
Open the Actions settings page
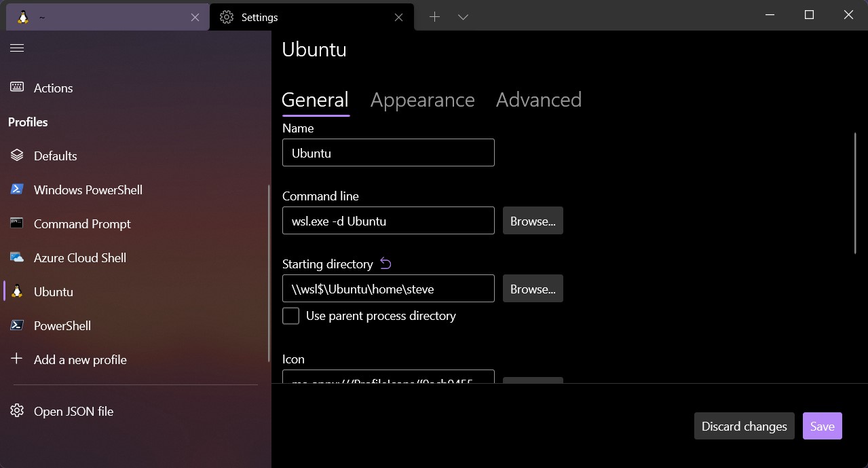(x=136, y=88)
